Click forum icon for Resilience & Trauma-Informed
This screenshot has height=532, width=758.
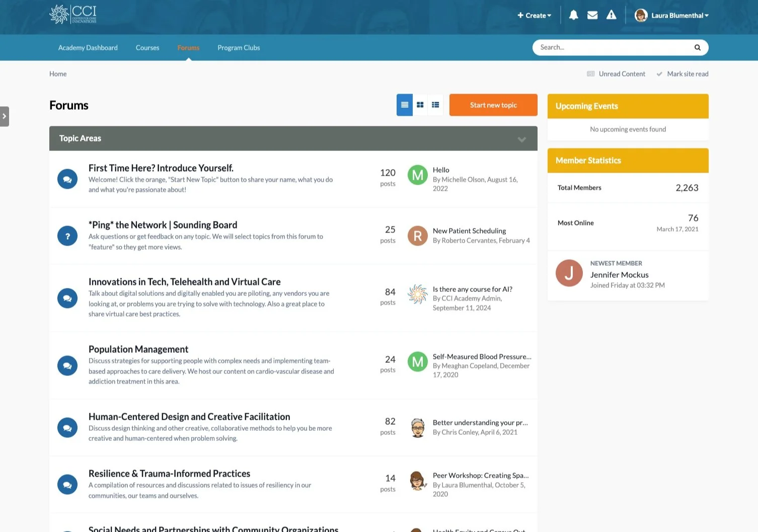(x=67, y=484)
